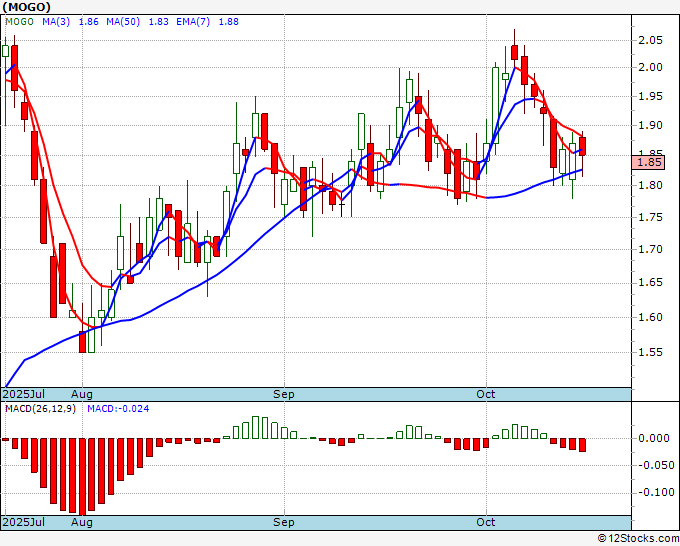This screenshot has width=680, height=546.
Task: Select Aug on the MACD panel axis
Action: tap(82, 522)
